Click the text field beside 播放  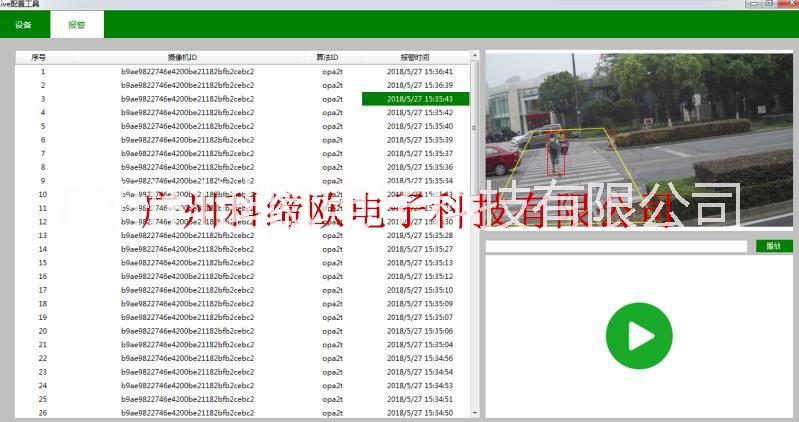coord(617,246)
